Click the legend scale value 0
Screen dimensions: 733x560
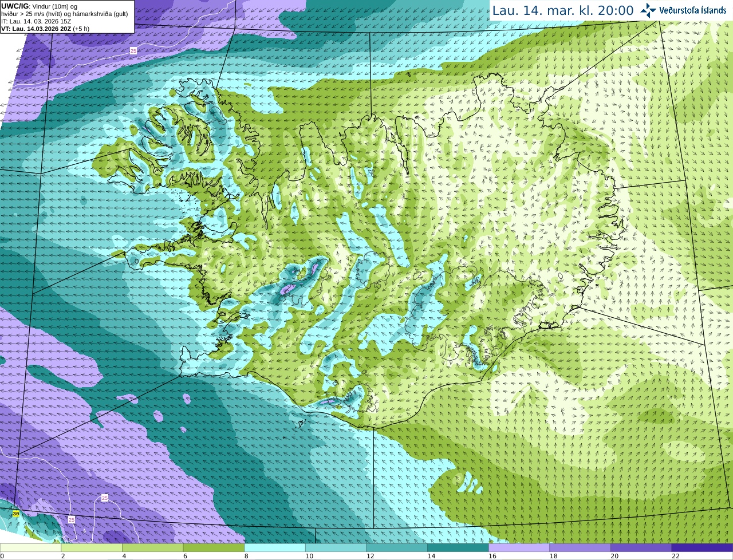[x=2, y=556]
